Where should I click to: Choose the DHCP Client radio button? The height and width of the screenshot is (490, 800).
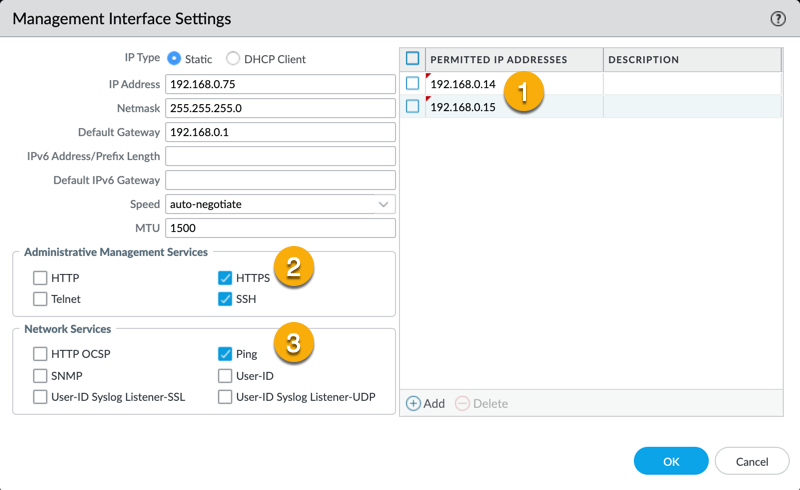point(233,59)
